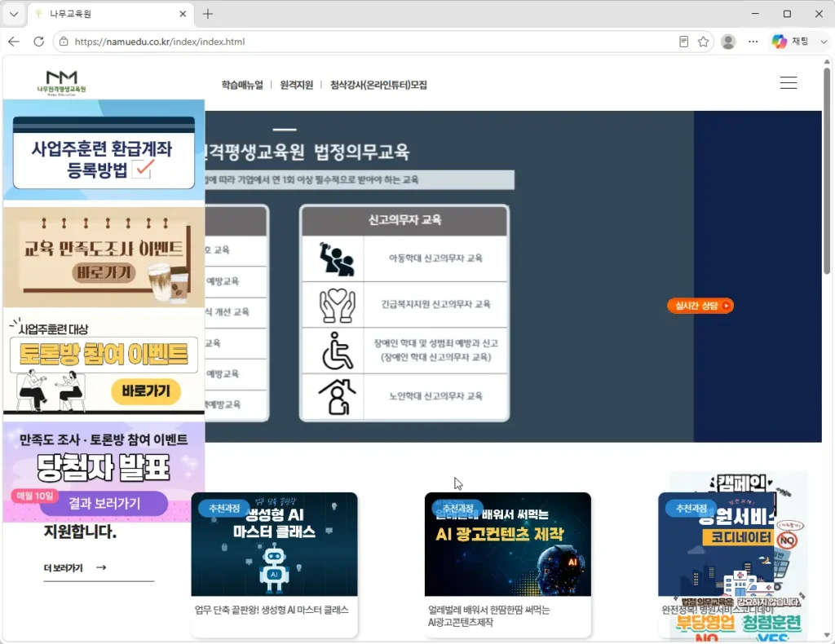Open the AI 광고컨텐츠 제작 course thumbnail
Image resolution: width=835 pixels, height=644 pixels.
tap(507, 544)
